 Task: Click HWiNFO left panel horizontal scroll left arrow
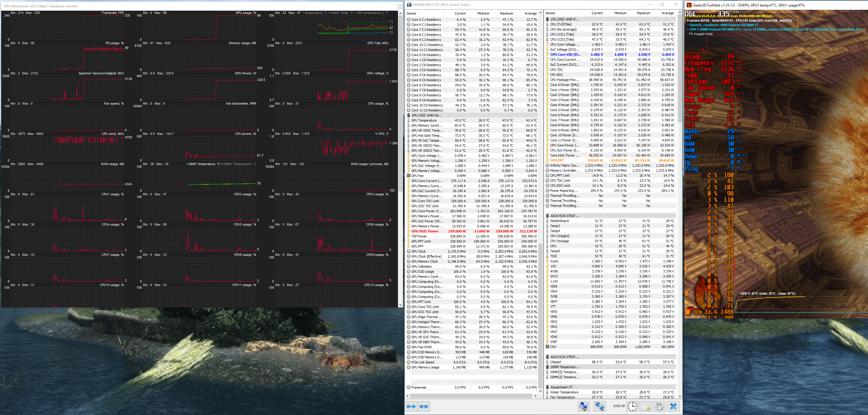point(408,396)
